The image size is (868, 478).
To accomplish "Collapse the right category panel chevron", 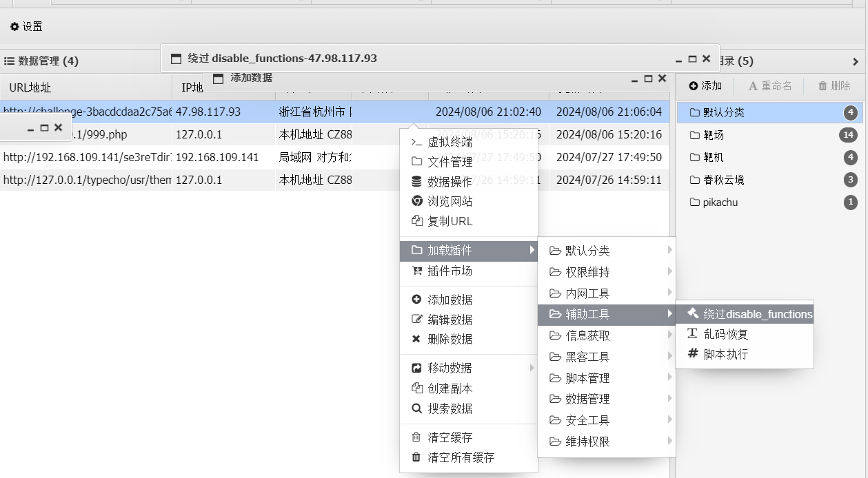I will click(856, 61).
